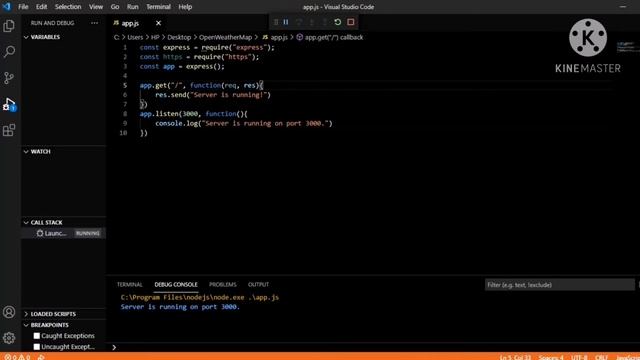Click the debug icon in status bar

(x=41, y=357)
